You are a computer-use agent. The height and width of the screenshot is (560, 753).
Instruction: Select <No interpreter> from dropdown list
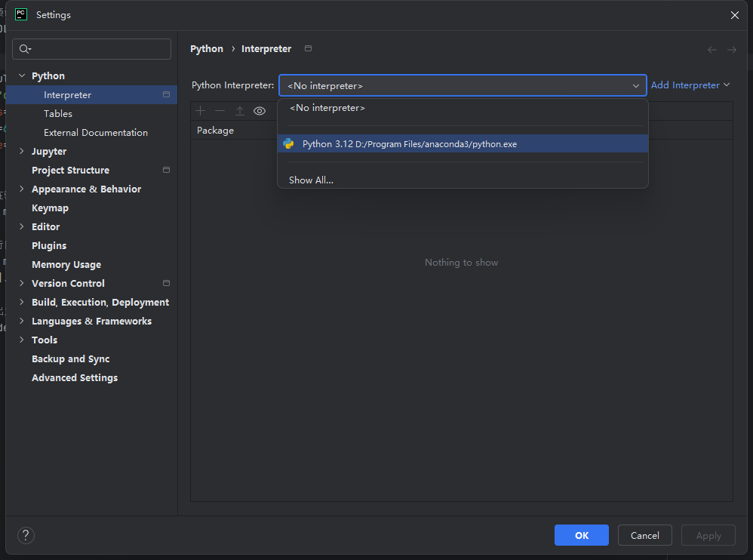(x=463, y=108)
